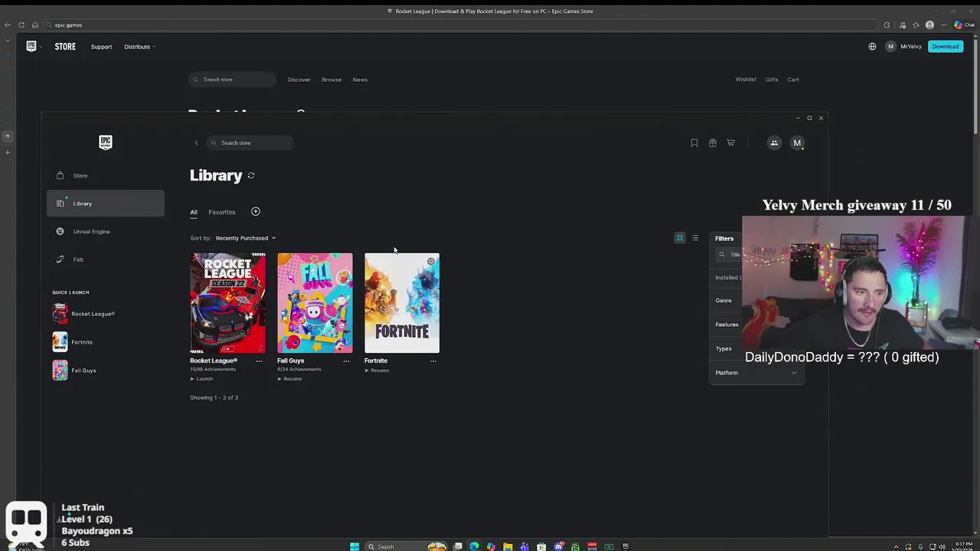This screenshot has width=980, height=551.
Task: Open File Explorer from the taskbar
Action: pyautogui.click(x=508, y=546)
